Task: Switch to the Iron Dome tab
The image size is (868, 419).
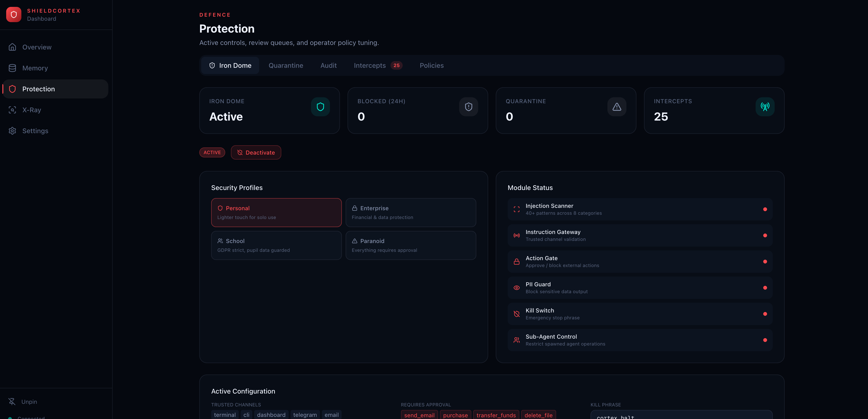Action: (x=230, y=65)
